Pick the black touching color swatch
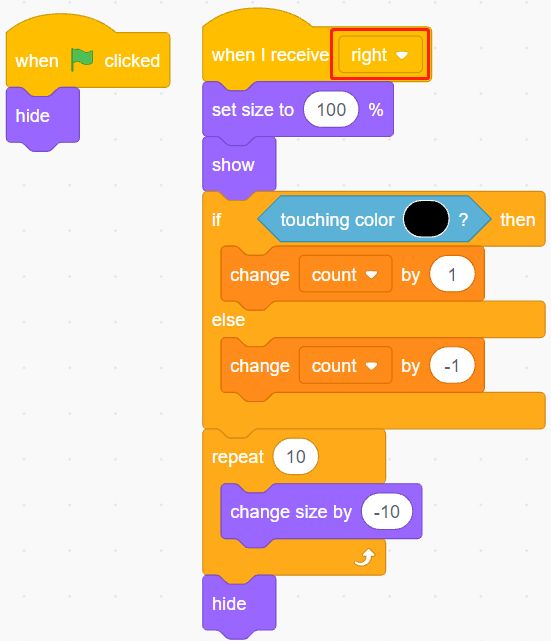Screen dimensions: 551x641 pyautogui.click(x=426, y=219)
